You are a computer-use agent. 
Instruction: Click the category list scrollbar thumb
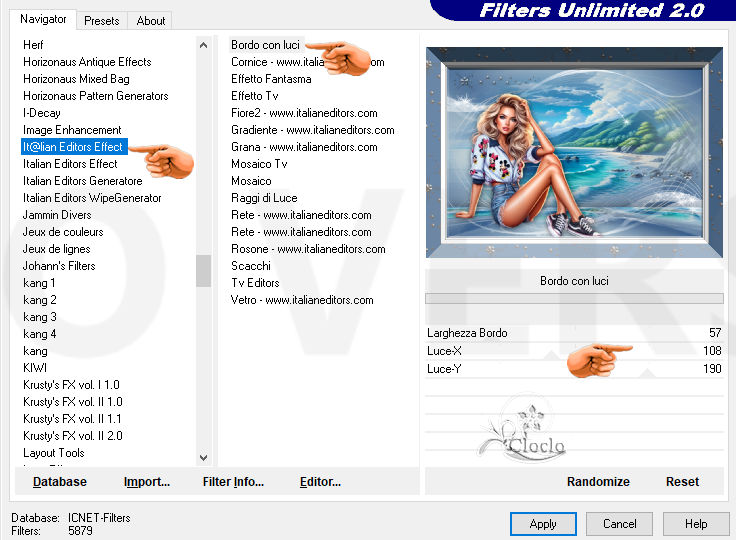point(203,270)
